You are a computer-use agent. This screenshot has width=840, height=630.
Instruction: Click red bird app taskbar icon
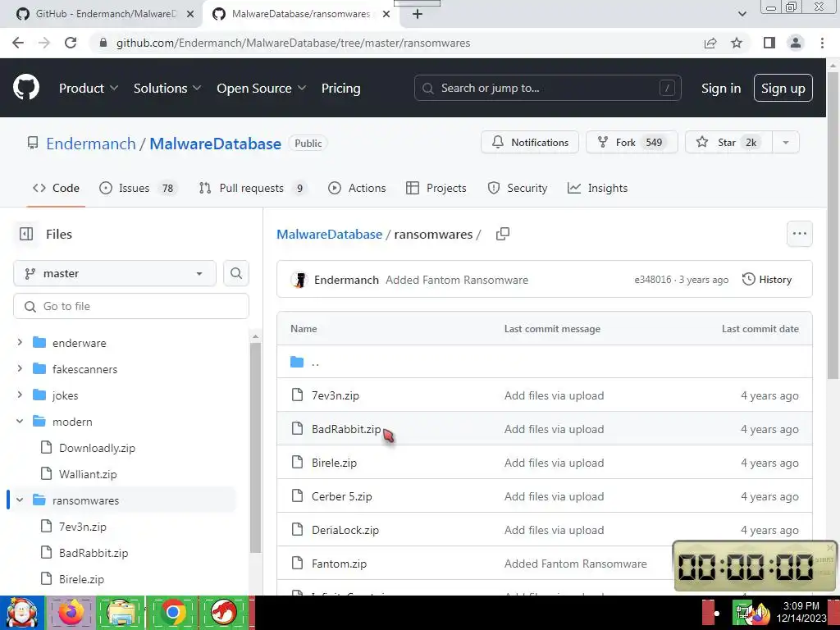click(224, 612)
